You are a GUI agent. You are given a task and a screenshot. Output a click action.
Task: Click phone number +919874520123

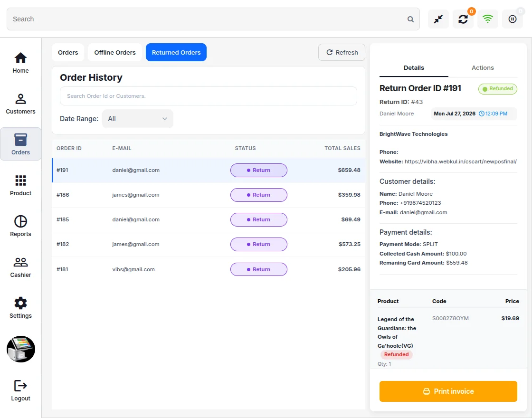coord(420,203)
